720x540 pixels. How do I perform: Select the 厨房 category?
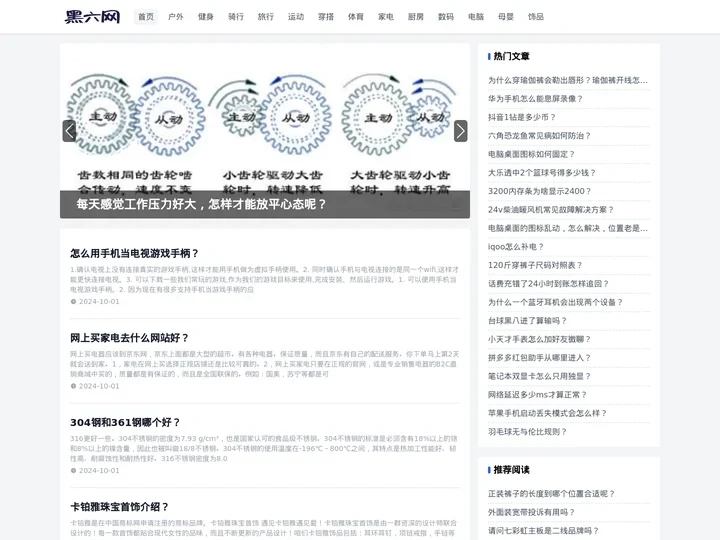click(416, 17)
